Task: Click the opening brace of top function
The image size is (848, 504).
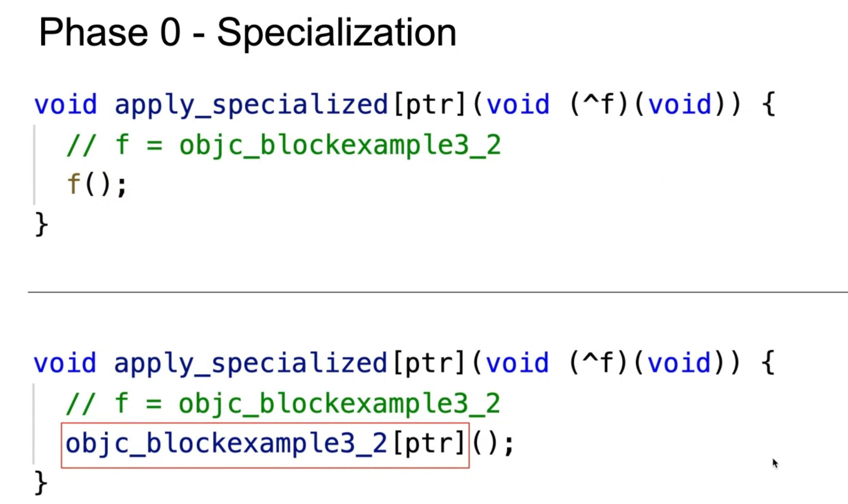Action: (768, 104)
